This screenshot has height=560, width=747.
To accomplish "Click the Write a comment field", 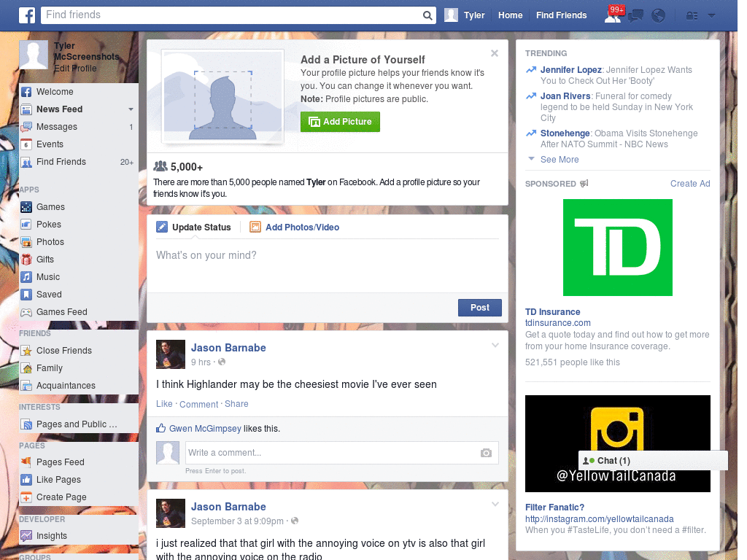I will (333, 453).
